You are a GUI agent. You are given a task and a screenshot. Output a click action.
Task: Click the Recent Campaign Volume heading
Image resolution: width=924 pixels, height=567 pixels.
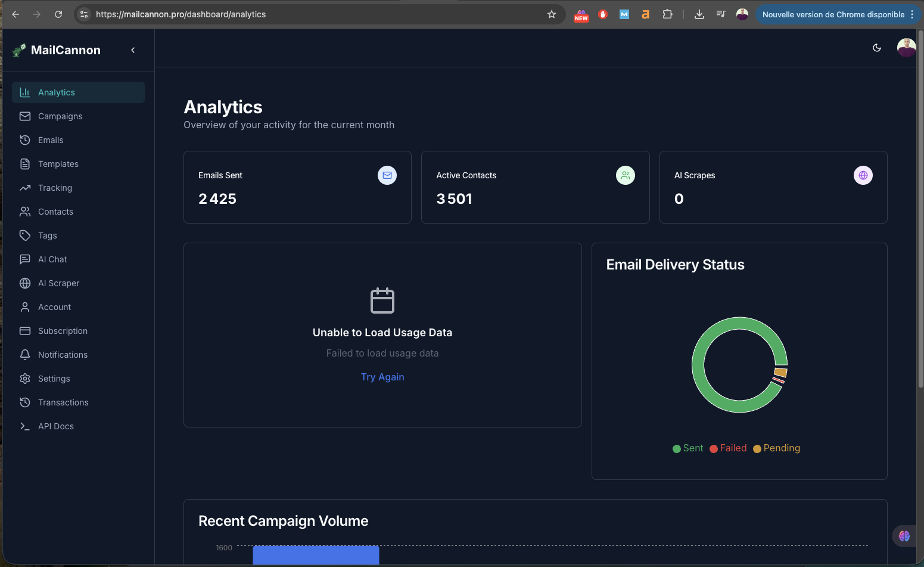284,521
